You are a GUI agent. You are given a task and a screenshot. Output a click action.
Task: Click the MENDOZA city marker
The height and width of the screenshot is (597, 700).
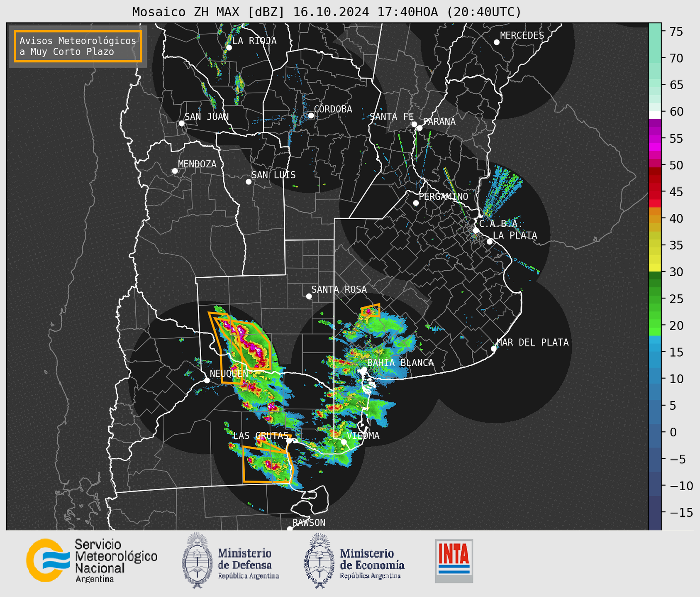point(175,171)
